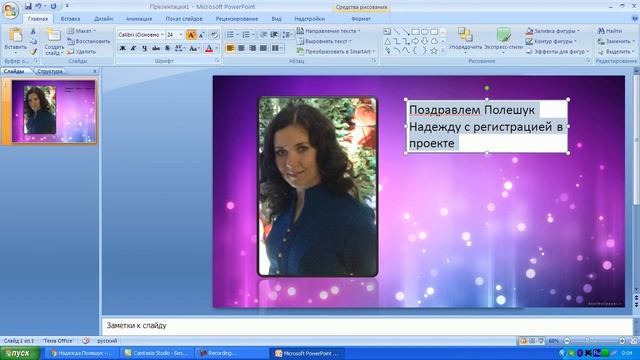
Task: Save the presentation from the quick access toolbar
Action: (x=28, y=6)
